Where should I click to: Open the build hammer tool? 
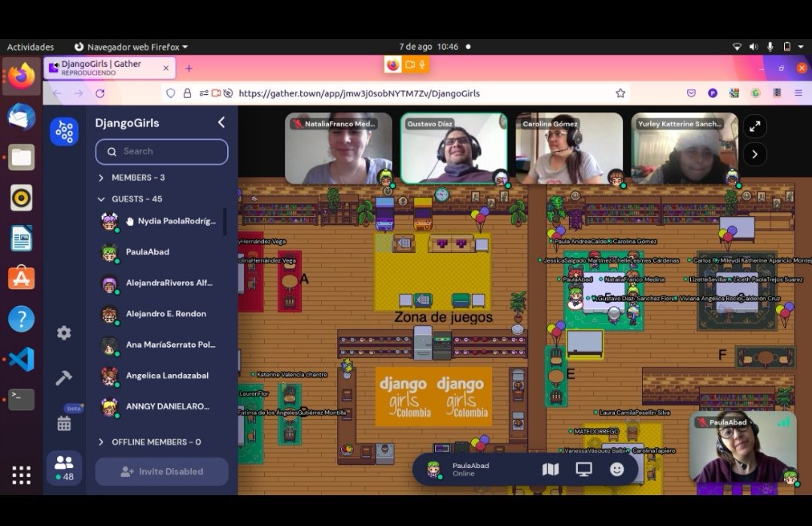click(x=64, y=378)
